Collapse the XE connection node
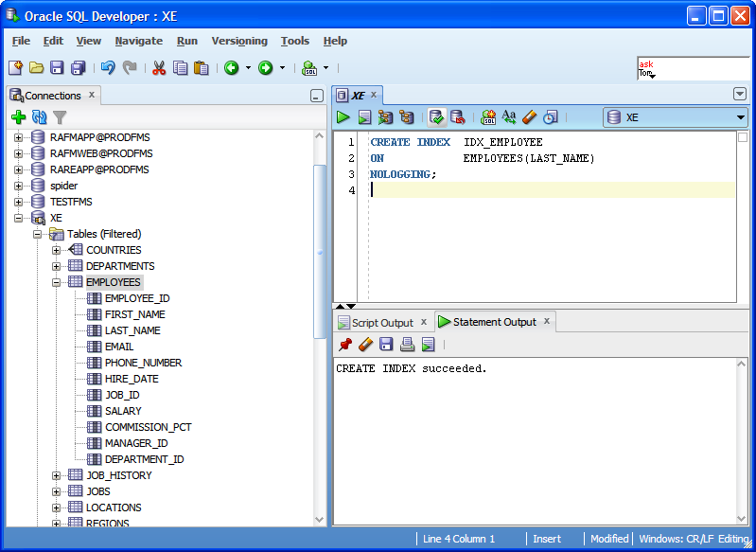Screen dimensions: 756x552 (x=18, y=218)
